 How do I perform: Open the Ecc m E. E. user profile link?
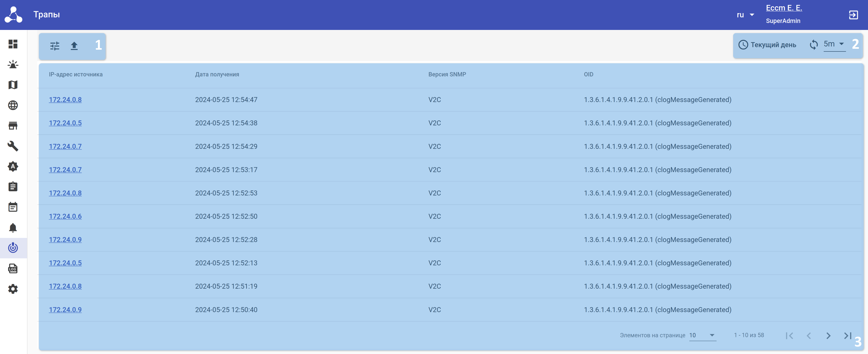point(784,8)
